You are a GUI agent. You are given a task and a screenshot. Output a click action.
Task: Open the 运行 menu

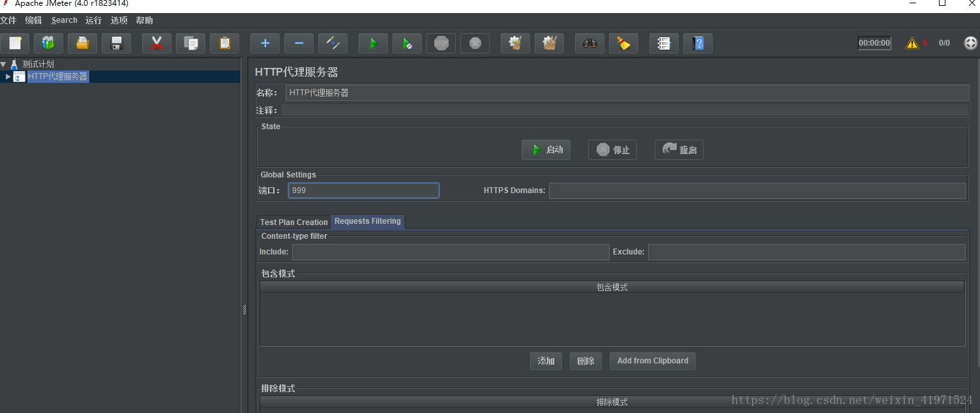point(93,20)
